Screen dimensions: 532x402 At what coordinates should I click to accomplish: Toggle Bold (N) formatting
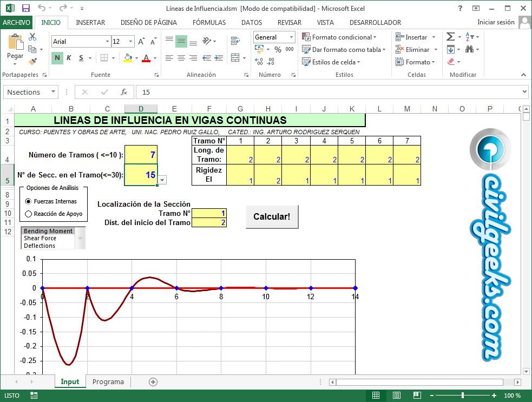[57, 58]
